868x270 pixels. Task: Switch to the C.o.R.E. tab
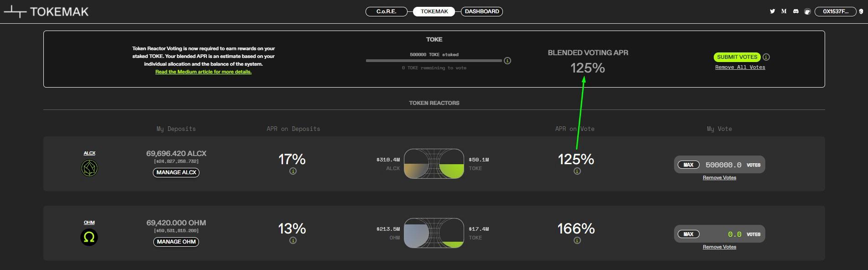point(387,11)
